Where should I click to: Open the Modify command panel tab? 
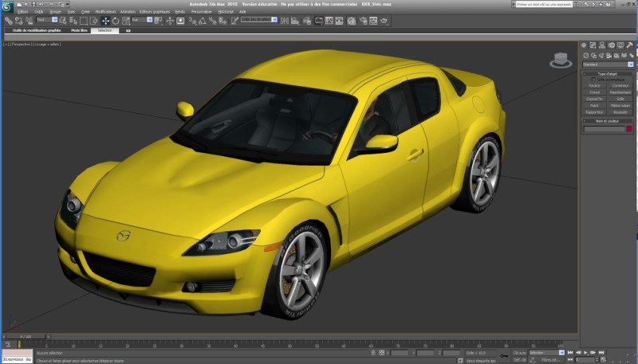click(593, 45)
